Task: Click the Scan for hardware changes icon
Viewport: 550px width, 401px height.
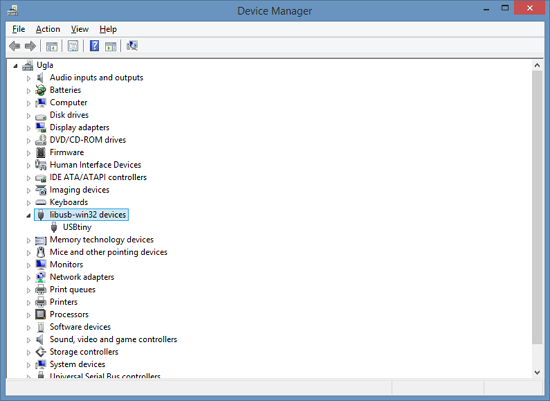Action: coord(132,46)
